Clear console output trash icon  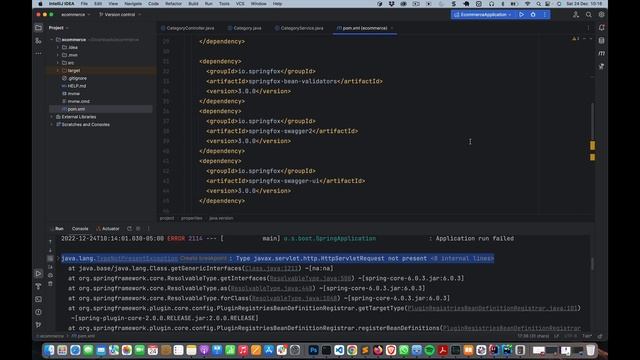[x=50, y=284]
